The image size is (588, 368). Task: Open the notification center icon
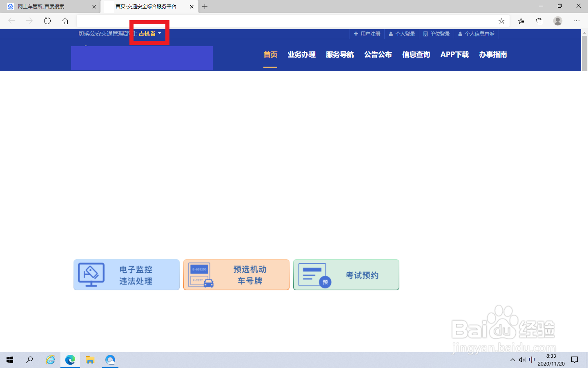pos(575,360)
